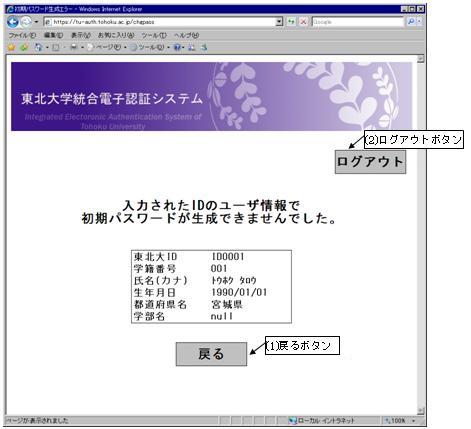Click the 戻る button

[x=211, y=354]
